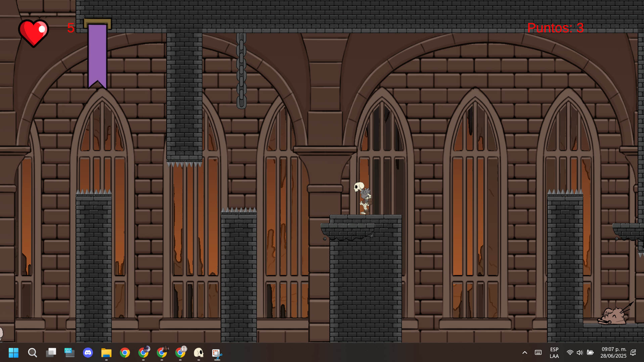Open the Windows Start menu
The height and width of the screenshot is (362, 644).
13,353
